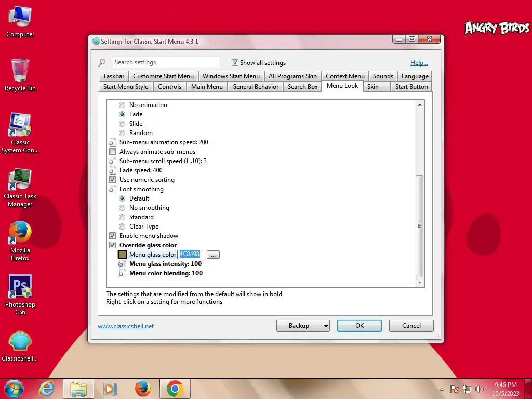Open Windows Media Player from taskbar
This screenshot has height=399, width=532.
pyautogui.click(x=110, y=389)
